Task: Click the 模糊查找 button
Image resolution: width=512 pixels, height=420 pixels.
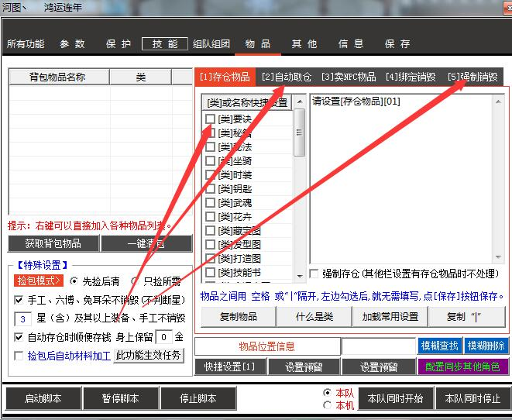Action: click(x=439, y=346)
